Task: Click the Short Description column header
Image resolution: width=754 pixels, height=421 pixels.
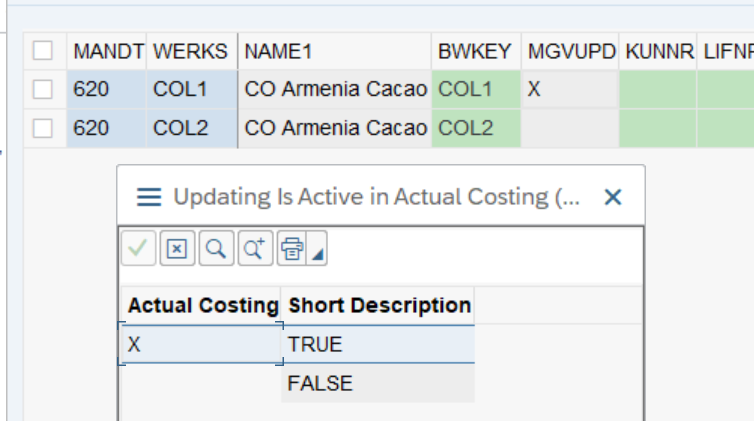Action: [x=379, y=306]
